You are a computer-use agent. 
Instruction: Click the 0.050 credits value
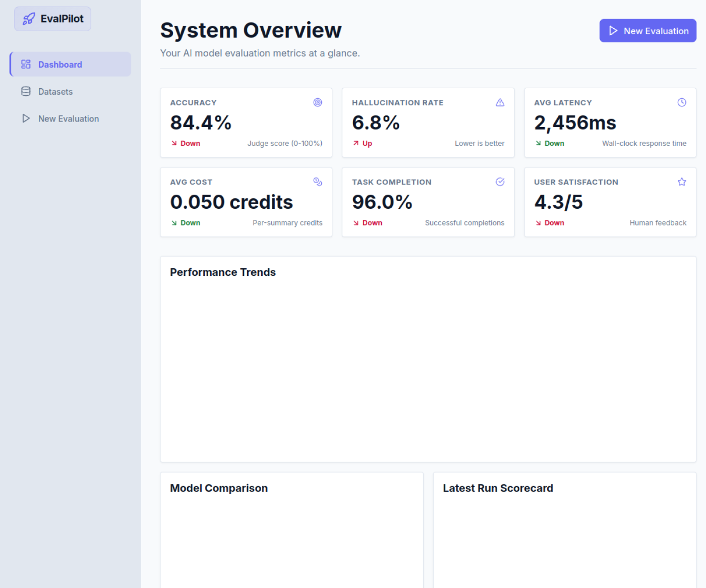pyautogui.click(x=231, y=202)
